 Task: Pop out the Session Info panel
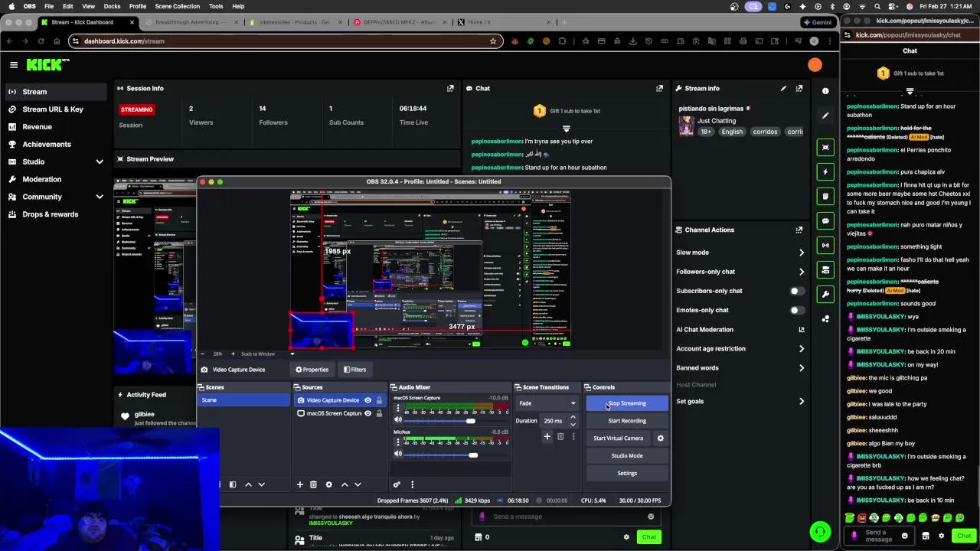[450, 89]
